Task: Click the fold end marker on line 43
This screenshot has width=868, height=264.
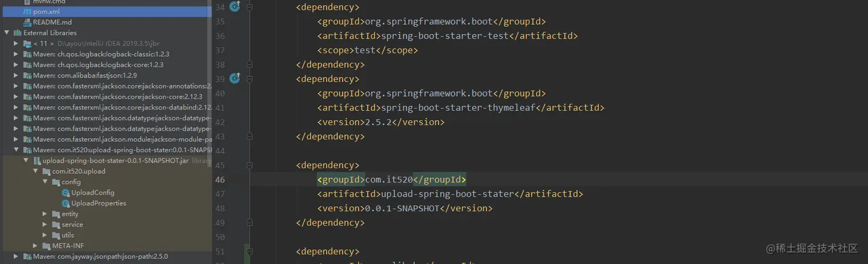Action: coord(249,137)
